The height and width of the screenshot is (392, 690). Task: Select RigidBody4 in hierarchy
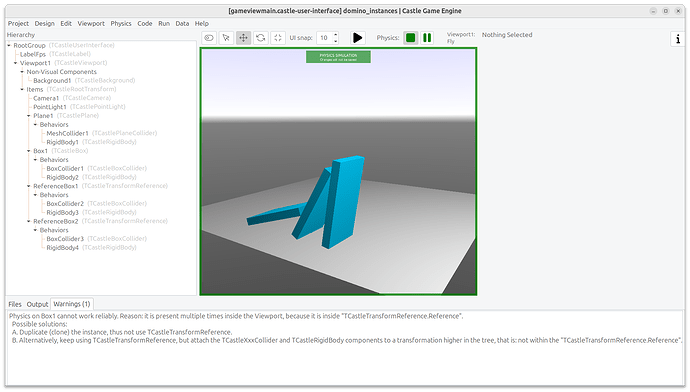tap(62, 248)
